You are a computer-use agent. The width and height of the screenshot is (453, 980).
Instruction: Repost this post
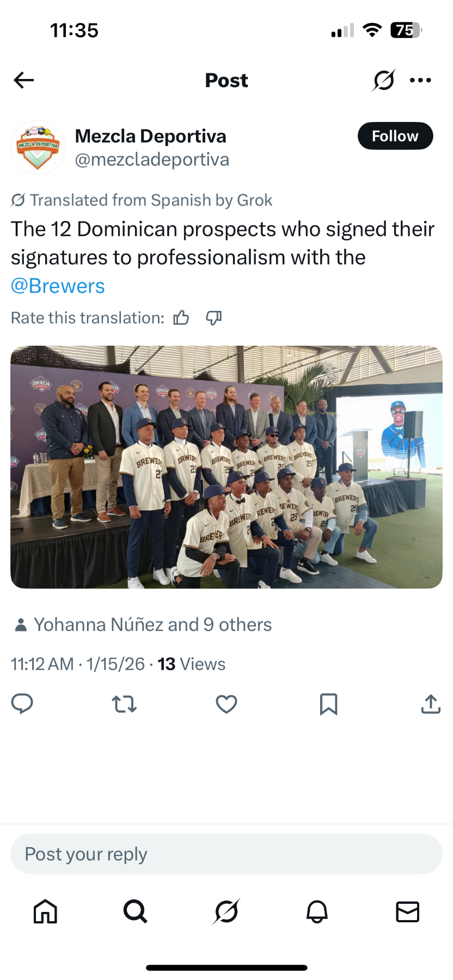point(124,704)
